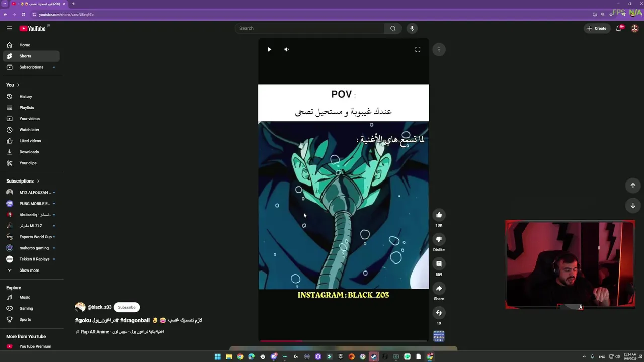Screen dimensions: 644x362
Task: Click the browser address bar URL
Action: (66, 14)
